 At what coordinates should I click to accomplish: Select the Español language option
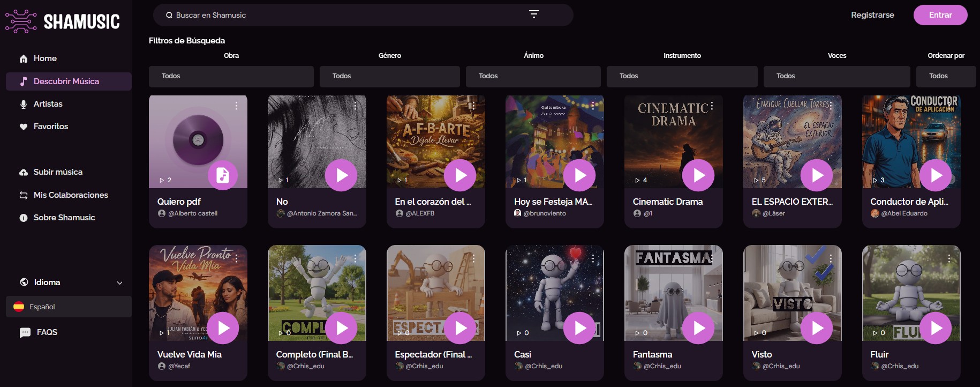coord(69,307)
